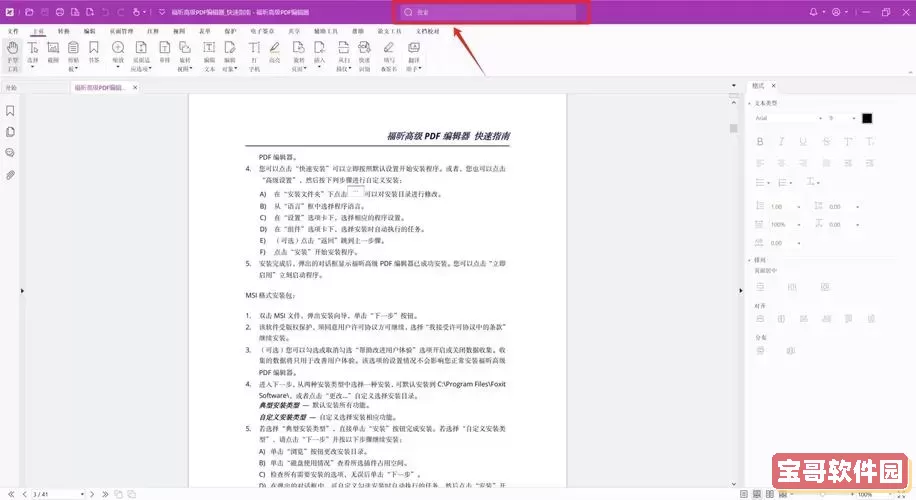Image resolution: width=916 pixels, height=500 pixels.
Task: Go to first page in status bar
Action: (11, 494)
